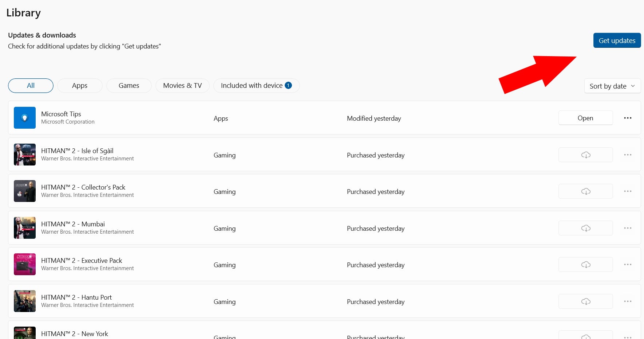Open the Microsoft Tips app
The height and width of the screenshot is (339, 644).
pos(585,118)
